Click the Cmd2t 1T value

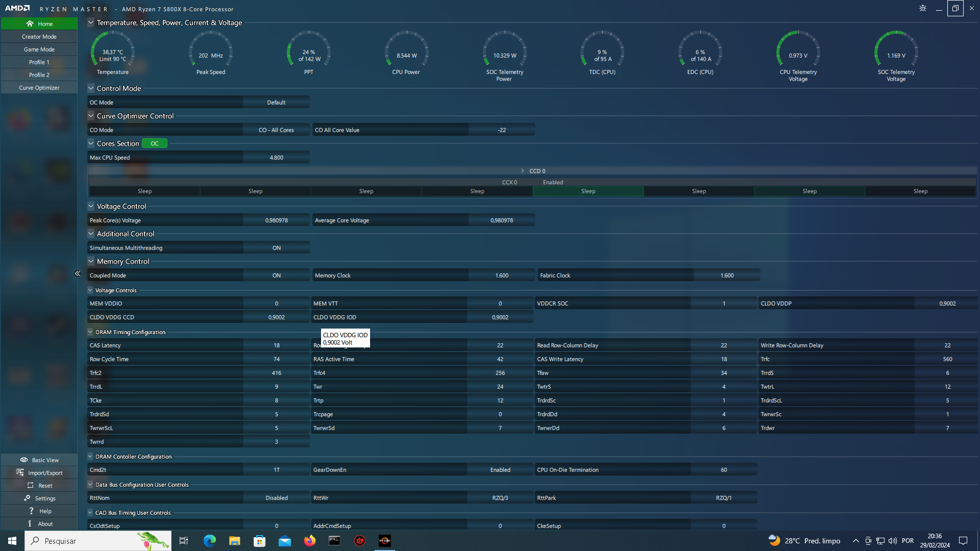pos(276,470)
